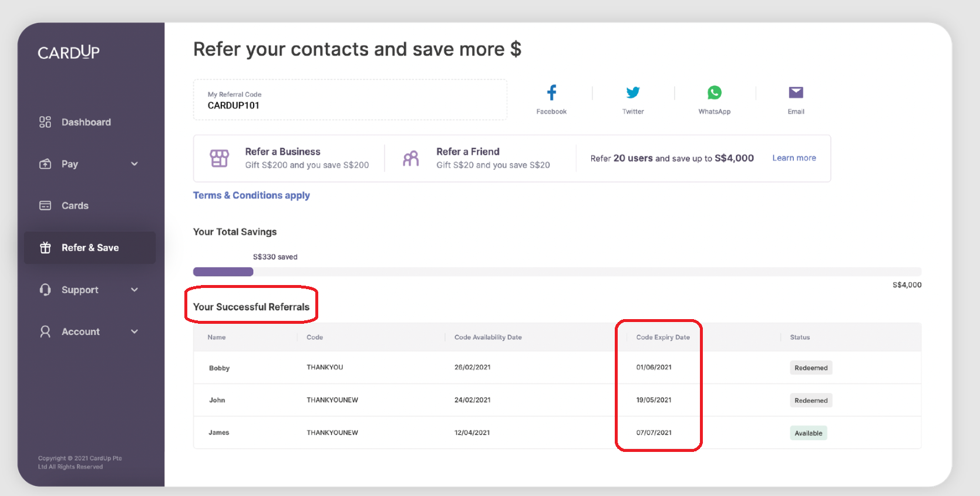This screenshot has height=496, width=980.
Task: Click the Available status badge for James
Action: pos(808,433)
